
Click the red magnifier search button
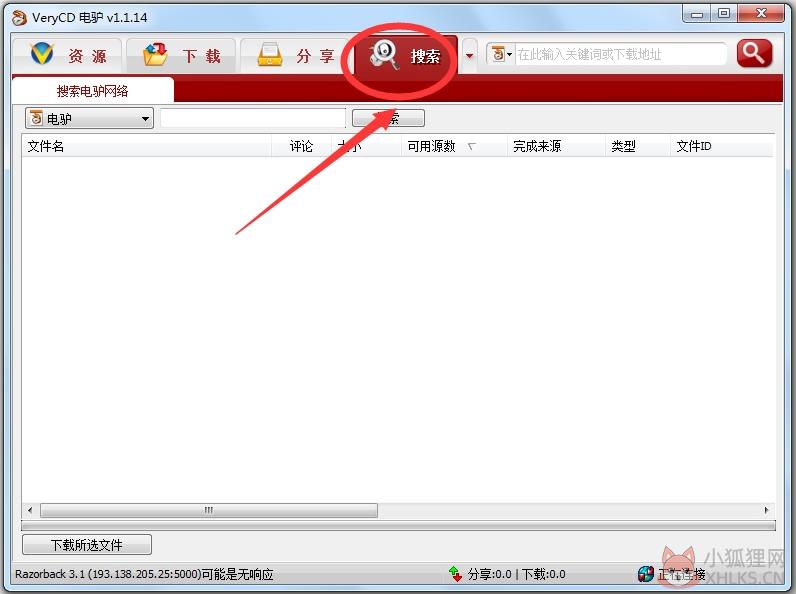tap(754, 53)
